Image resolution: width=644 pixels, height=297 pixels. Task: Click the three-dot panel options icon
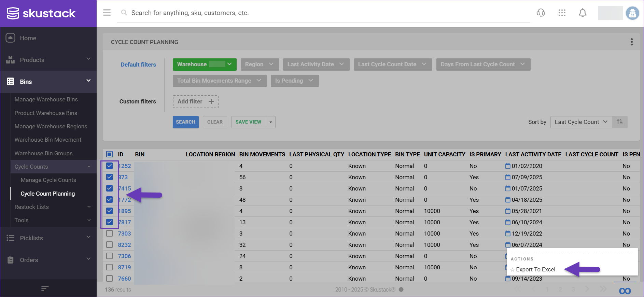632,42
